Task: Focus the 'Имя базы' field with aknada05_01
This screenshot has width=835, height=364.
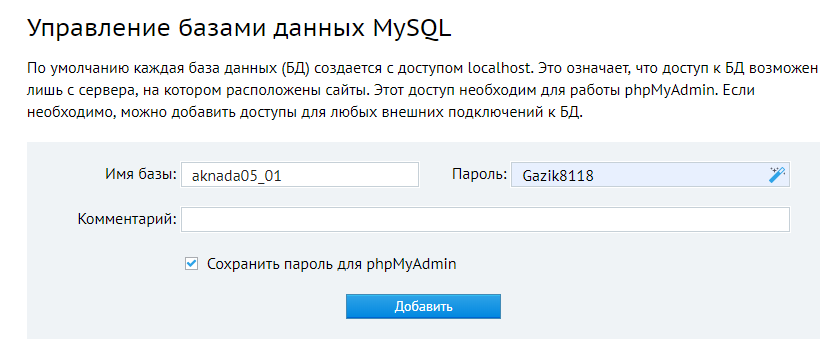Action: pyautogui.click(x=300, y=175)
